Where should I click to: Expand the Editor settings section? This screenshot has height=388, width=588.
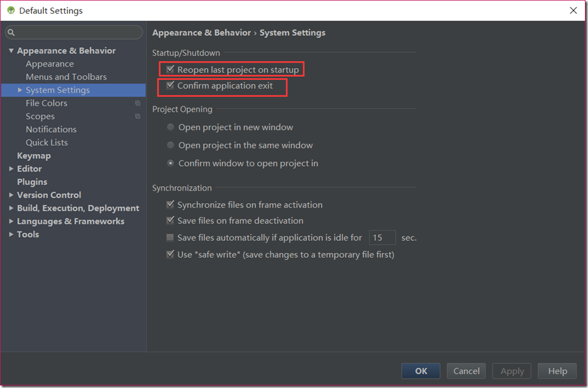pyautogui.click(x=11, y=169)
